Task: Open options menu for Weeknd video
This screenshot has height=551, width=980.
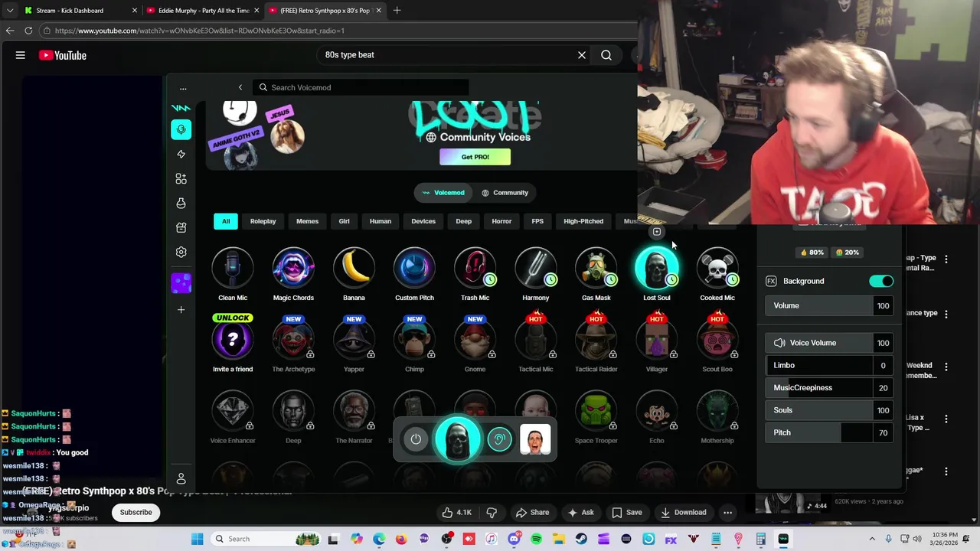Action: tap(946, 367)
